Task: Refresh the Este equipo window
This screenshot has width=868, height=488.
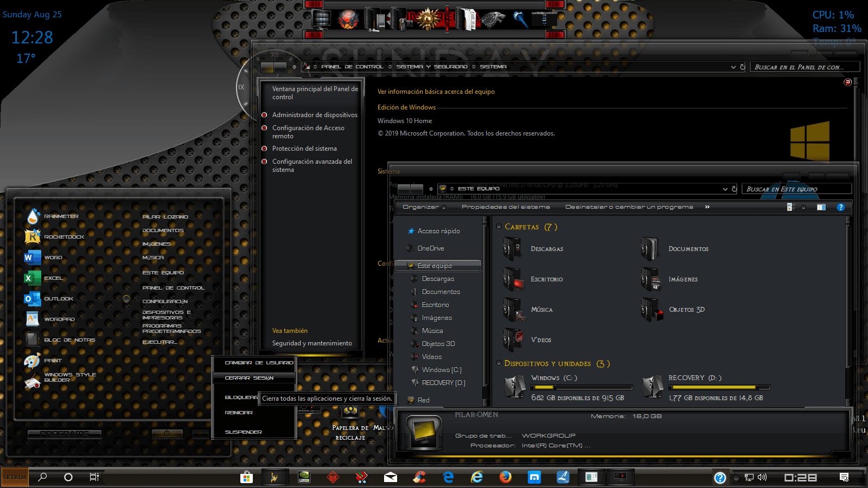Action: click(735, 189)
